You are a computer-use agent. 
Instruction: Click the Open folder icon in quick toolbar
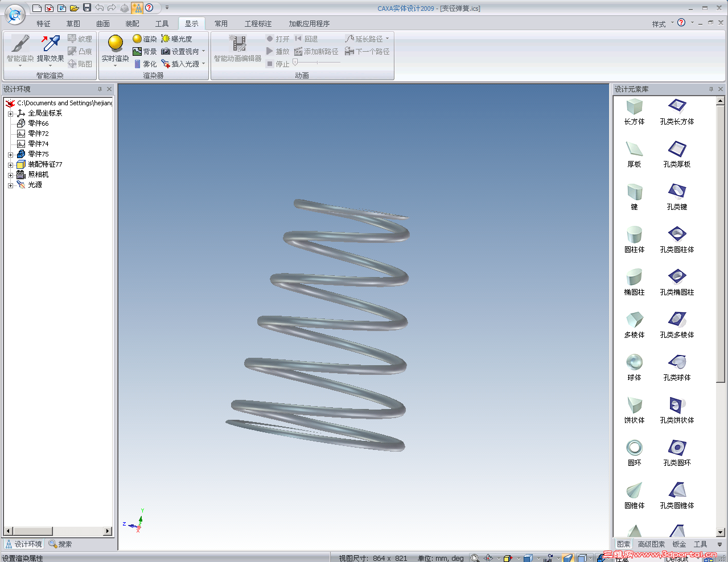pyautogui.click(x=74, y=8)
